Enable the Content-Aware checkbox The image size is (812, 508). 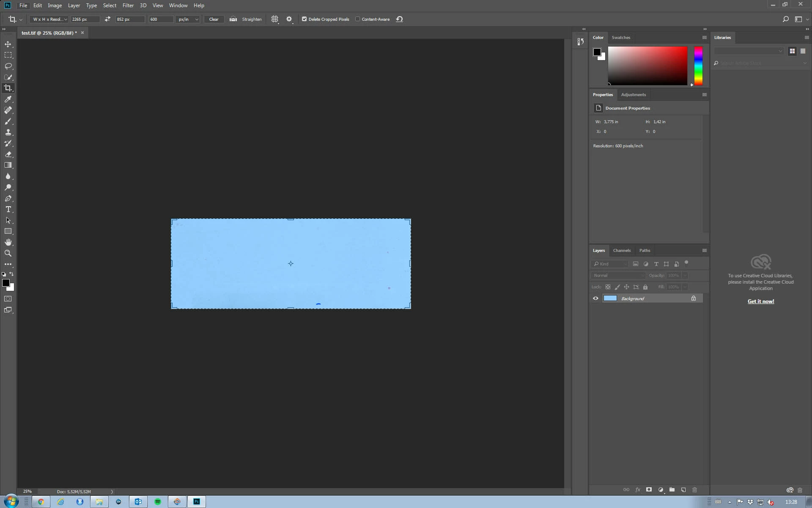coord(358,19)
